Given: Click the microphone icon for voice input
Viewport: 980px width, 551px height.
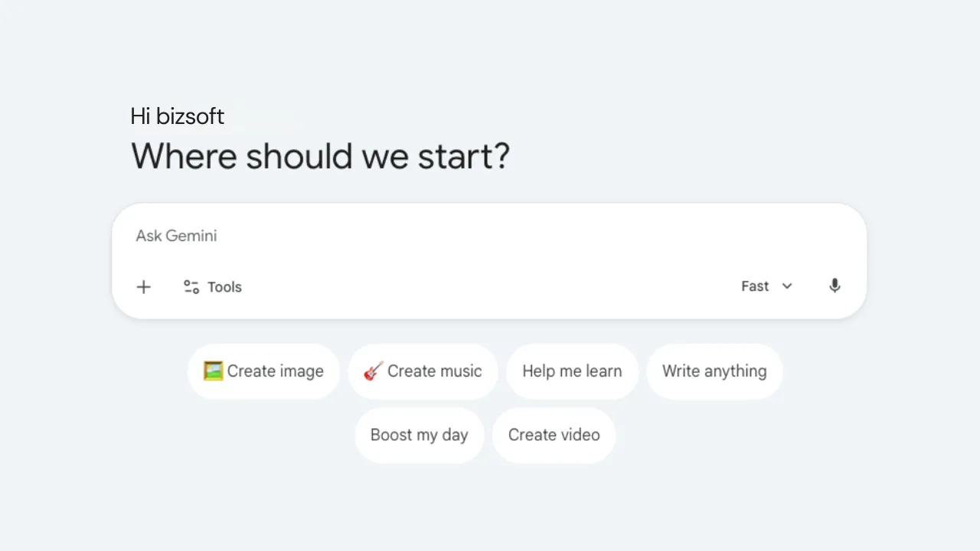Looking at the screenshot, I should point(835,285).
